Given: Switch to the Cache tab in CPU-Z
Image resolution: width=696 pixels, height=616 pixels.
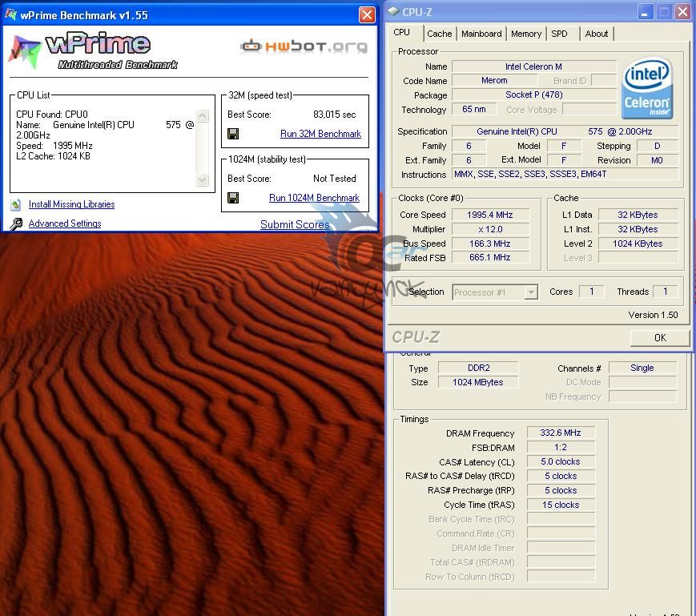Looking at the screenshot, I should click(440, 34).
